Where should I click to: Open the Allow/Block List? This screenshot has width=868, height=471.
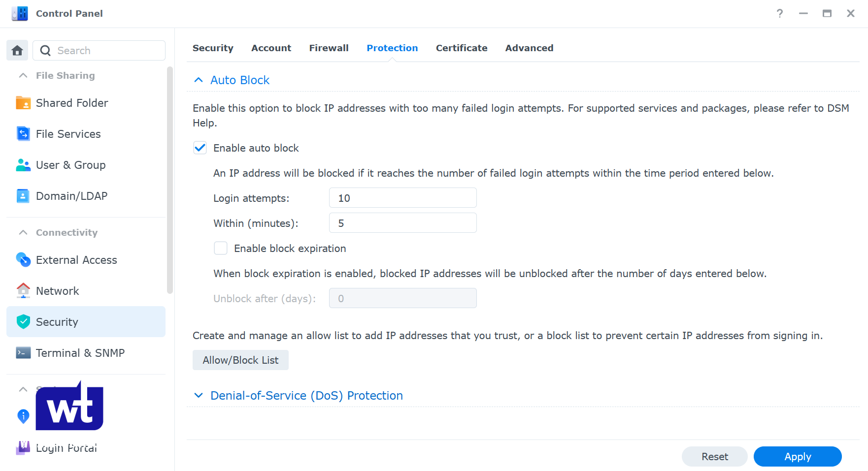(x=240, y=360)
